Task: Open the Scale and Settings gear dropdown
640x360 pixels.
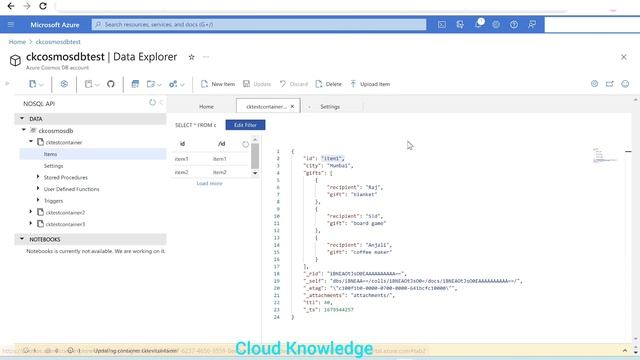Action: [x=177, y=84]
